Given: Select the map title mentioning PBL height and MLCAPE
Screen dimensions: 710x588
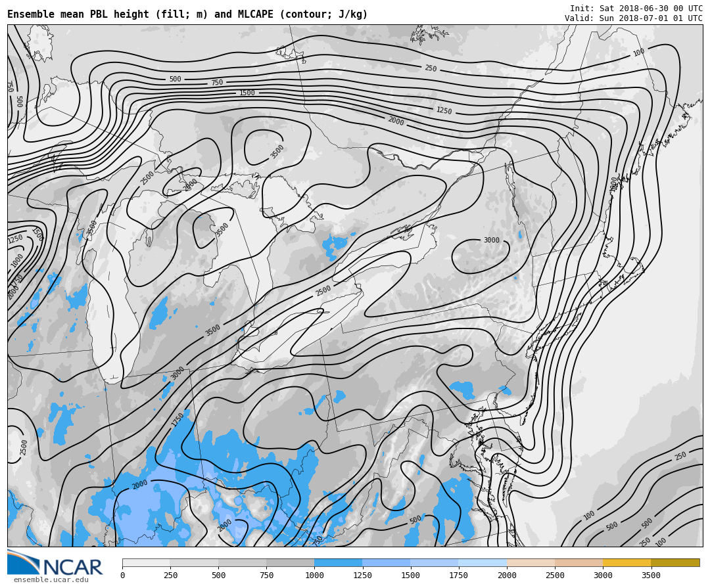Looking at the screenshot, I should coord(187,14).
